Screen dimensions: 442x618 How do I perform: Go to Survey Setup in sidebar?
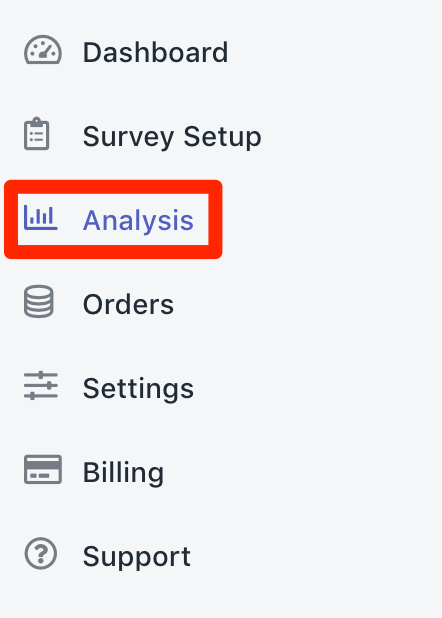coord(143,136)
